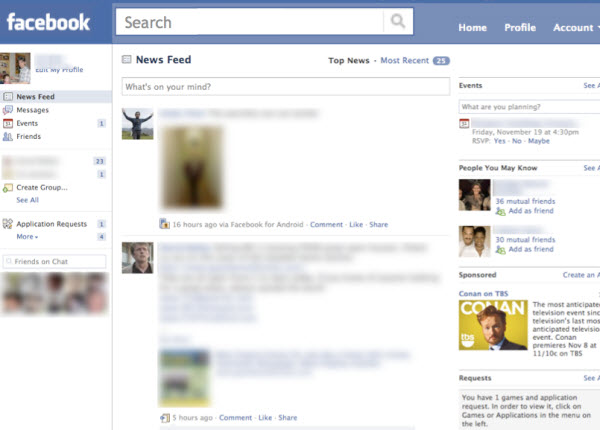Click the 23 count badge in sidebar

point(99,161)
